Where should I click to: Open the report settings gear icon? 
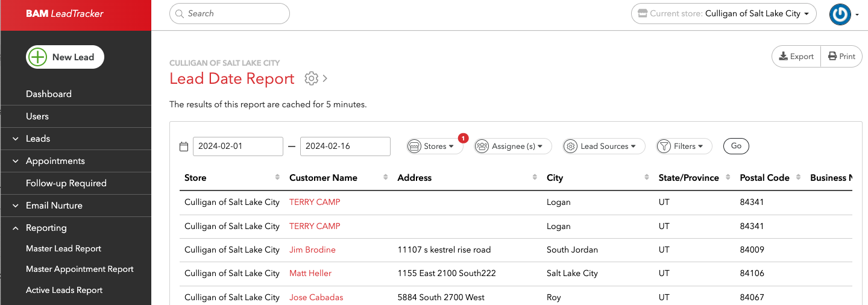311,78
